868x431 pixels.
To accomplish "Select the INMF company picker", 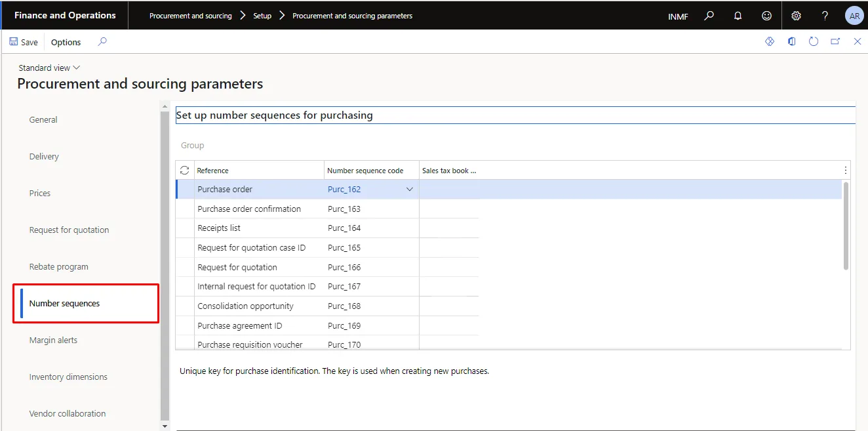I will point(678,16).
